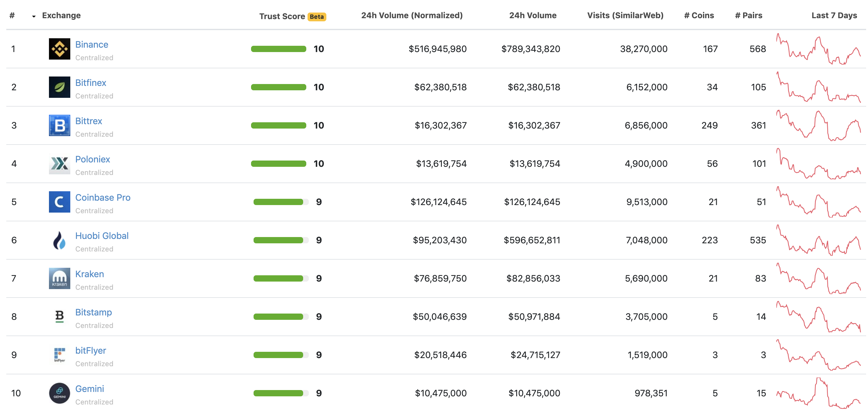Sort table by Trust Score header
Image resolution: width=868 pixels, height=412 pixels.
(x=282, y=16)
